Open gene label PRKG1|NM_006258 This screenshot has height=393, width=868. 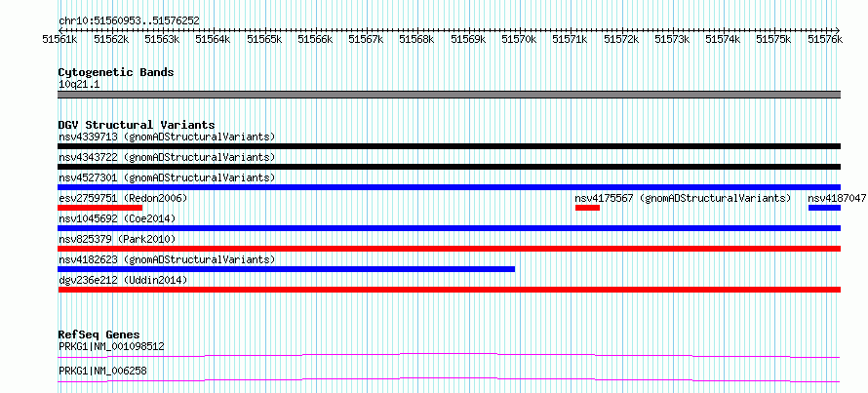click(102, 371)
